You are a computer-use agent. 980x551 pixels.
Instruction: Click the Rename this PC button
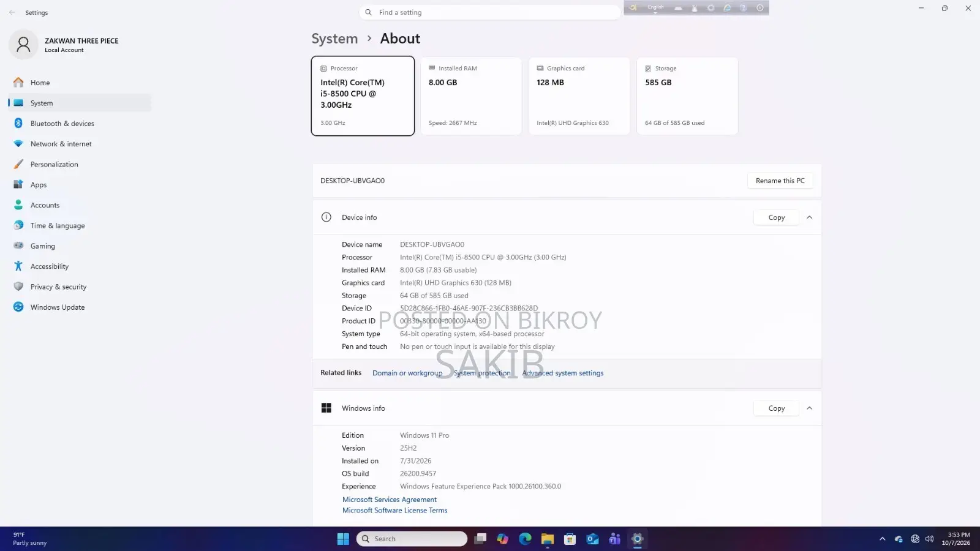[780, 181]
